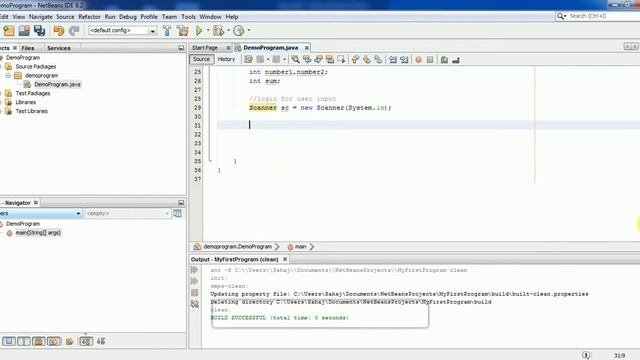Toggle the Highlight Search icon

click(x=329, y=60)
